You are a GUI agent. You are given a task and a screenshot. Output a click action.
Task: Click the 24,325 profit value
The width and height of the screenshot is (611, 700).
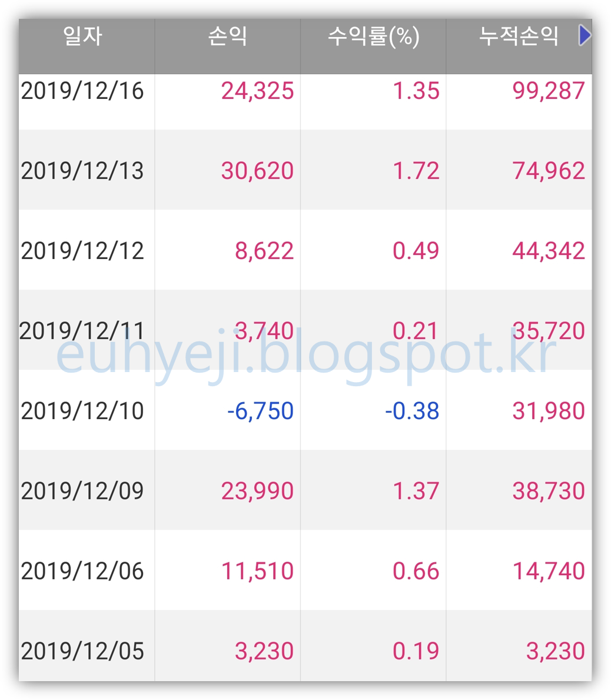[x=257, y=91]
